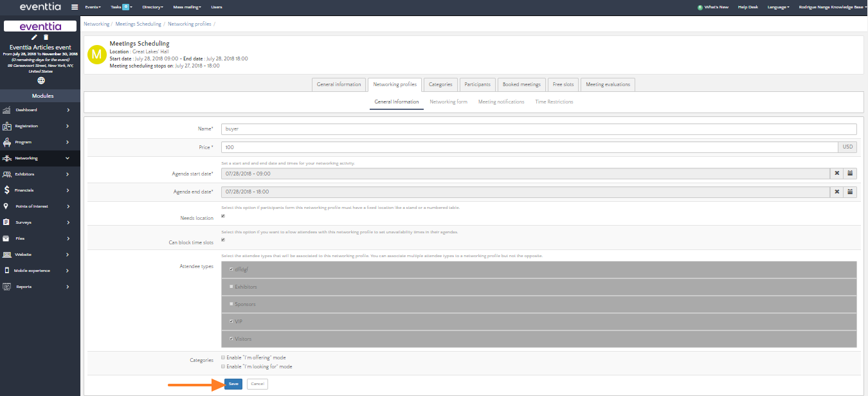The width and height of the screenshot is (868, 396).
Task: Uncheck the Needs location checkbox
Action: point(223,216)
